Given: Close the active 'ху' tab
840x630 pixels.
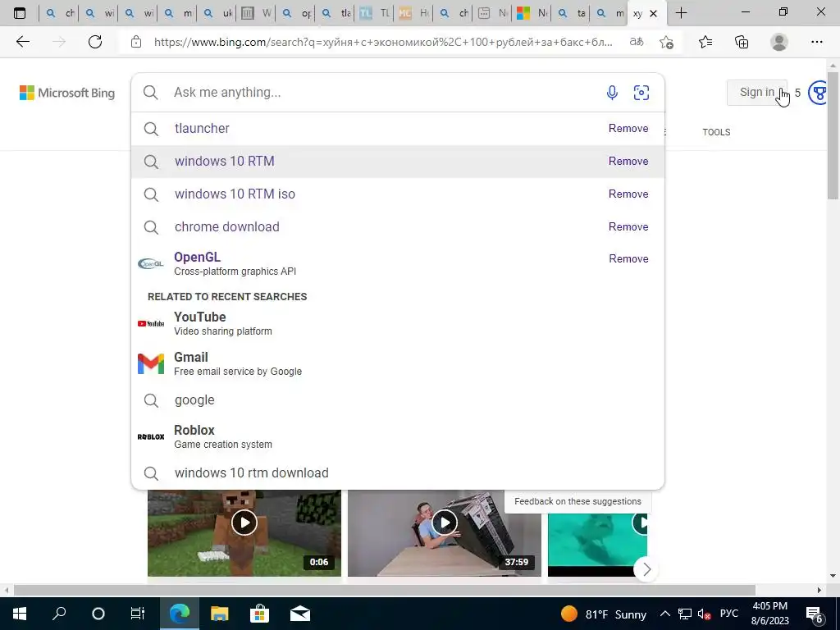Looking at the screenshot, I should pyautogui.click(x=653, y=14).
